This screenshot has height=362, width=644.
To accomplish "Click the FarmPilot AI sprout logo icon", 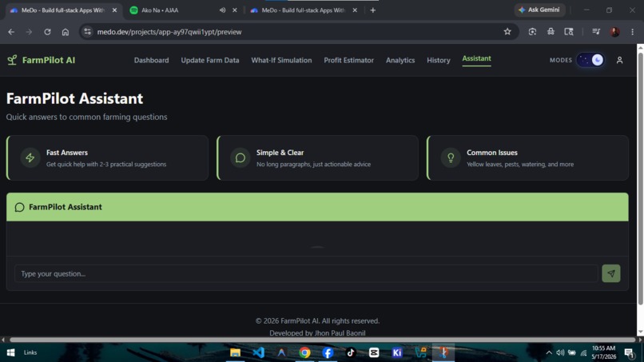I will tap(12, 60).
